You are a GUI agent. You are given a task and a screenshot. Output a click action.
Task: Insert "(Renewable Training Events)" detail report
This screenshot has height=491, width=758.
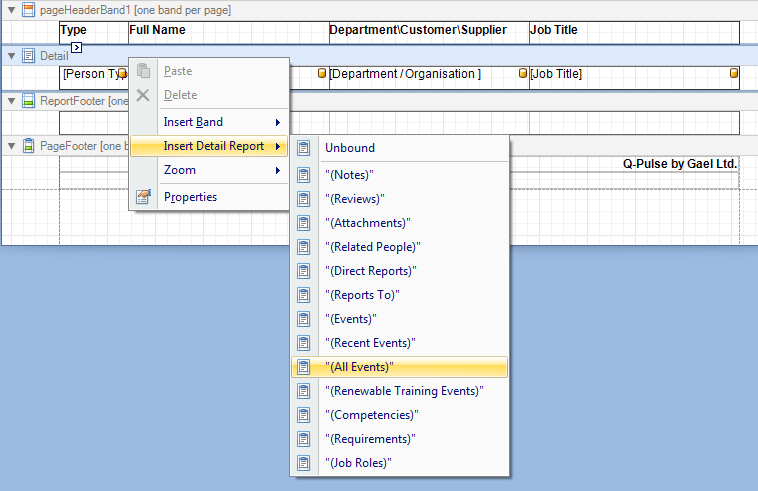[400, 390]
